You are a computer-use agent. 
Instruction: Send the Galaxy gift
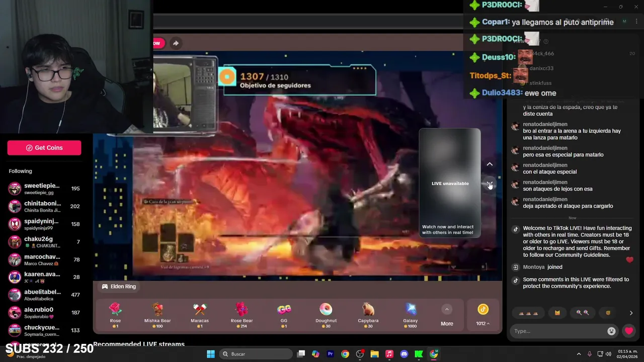[411, 315]
